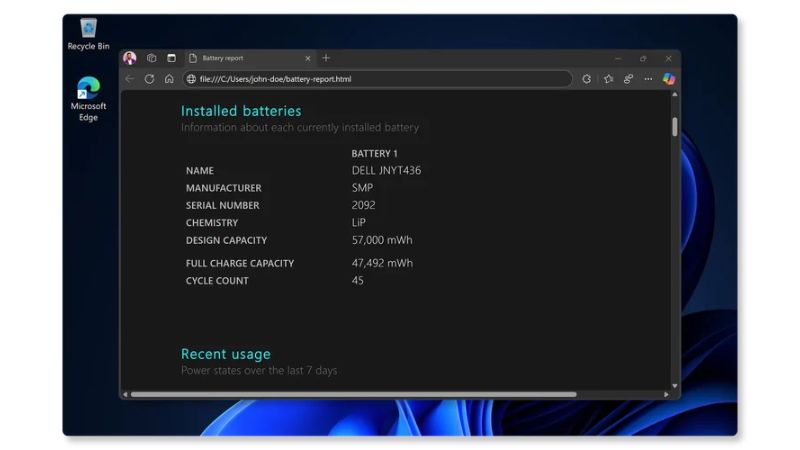Select the Battery report tab
800x450 pixels.
249,58
